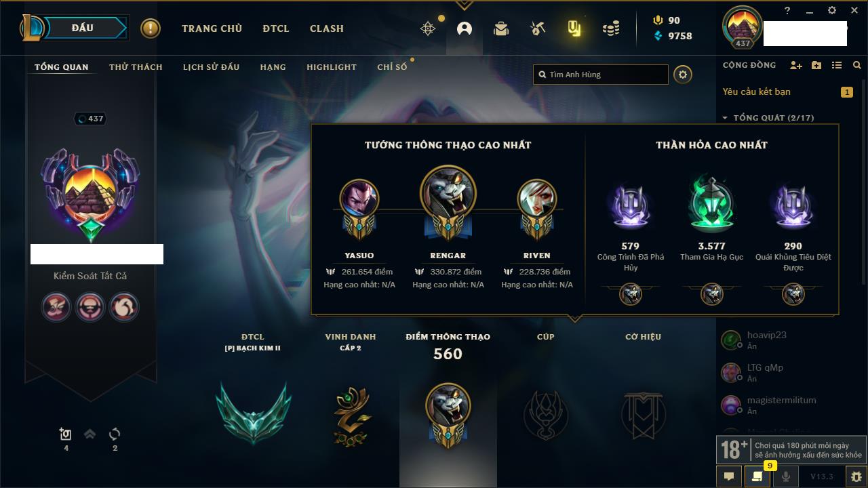Open the social panel search icon
Image resolution: width=868 pixels, height=488 pixels.
(x=857, y=65)
